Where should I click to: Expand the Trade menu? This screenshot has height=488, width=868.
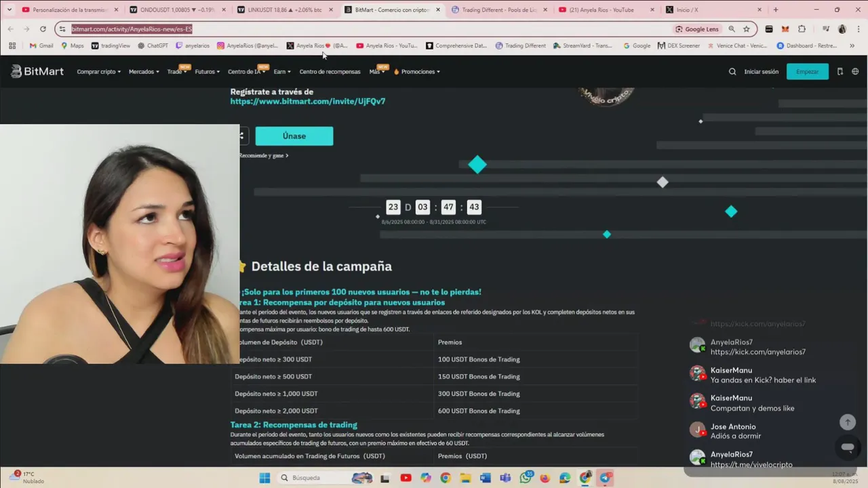176,72
